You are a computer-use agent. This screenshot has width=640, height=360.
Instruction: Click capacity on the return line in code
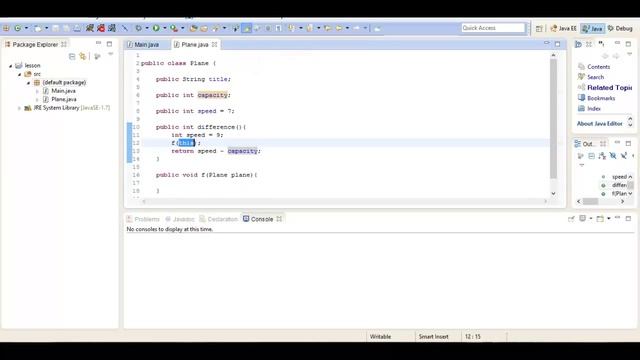[242, 151]
